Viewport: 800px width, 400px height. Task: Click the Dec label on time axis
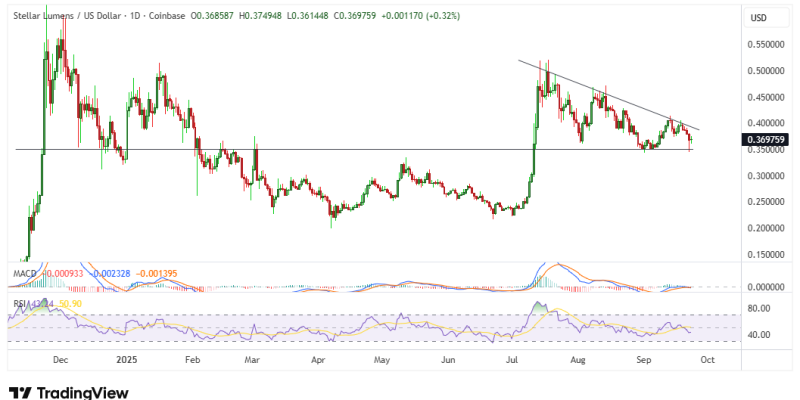[59, 357]
